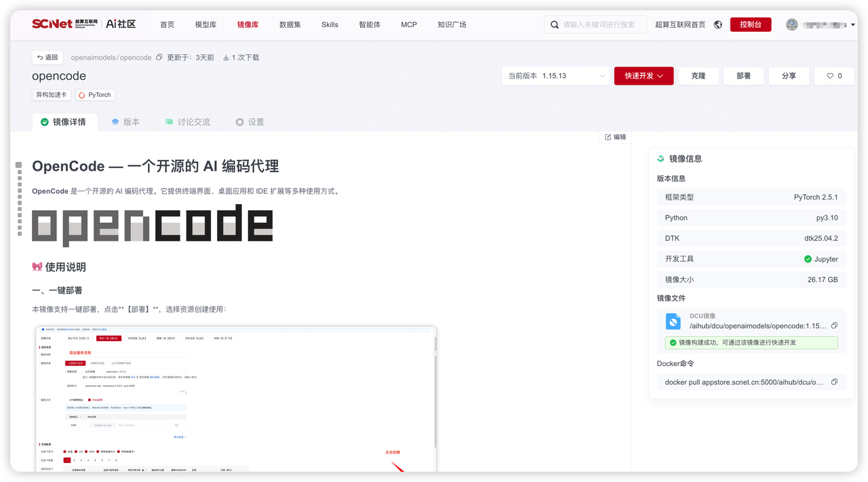
Task: Click the 返回 back button
Action: click(47, 58)
